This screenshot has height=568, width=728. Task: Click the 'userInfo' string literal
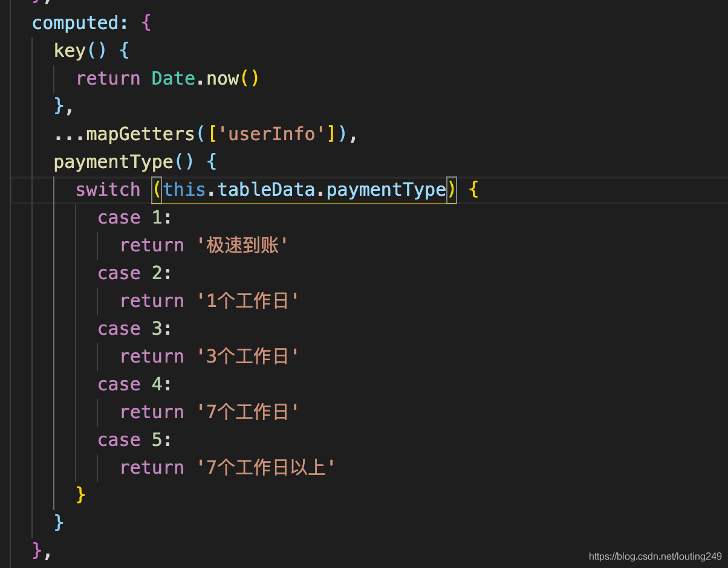(x=271, y=134)
